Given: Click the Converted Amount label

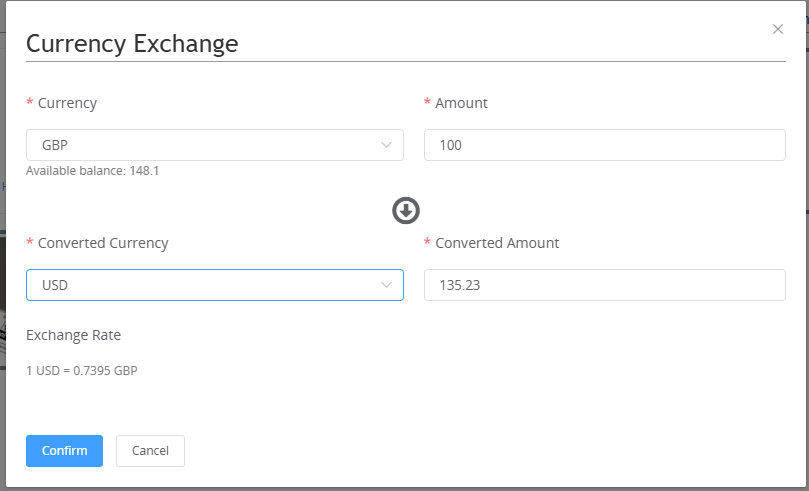Looking at the screenshot, I should [x=497, y=243].
